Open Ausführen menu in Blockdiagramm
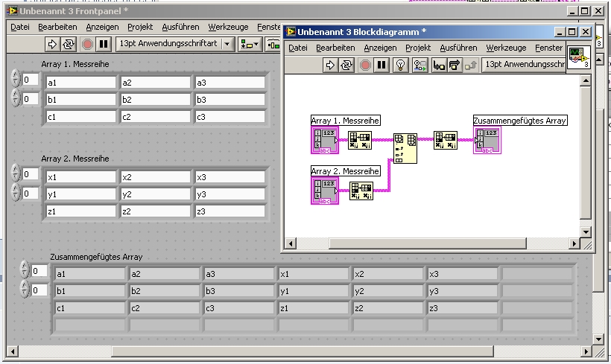 click(x=458, y=48)
